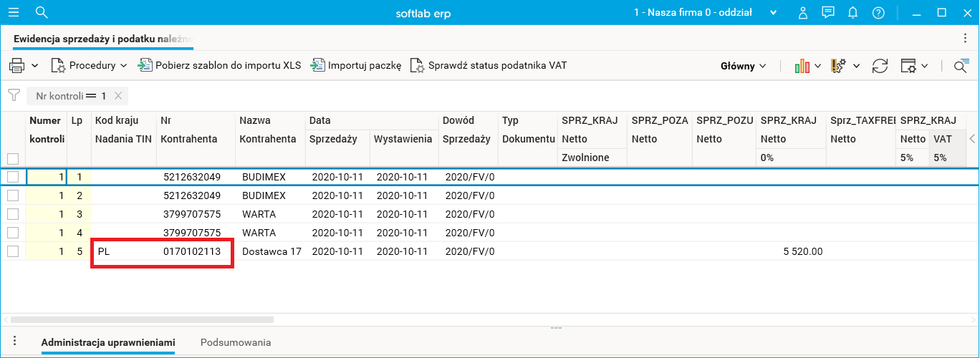Image resolution: width=980 pixels, height=358 pixels.
Task: Open the hamburger main menu
Action: tap(14, 12)
